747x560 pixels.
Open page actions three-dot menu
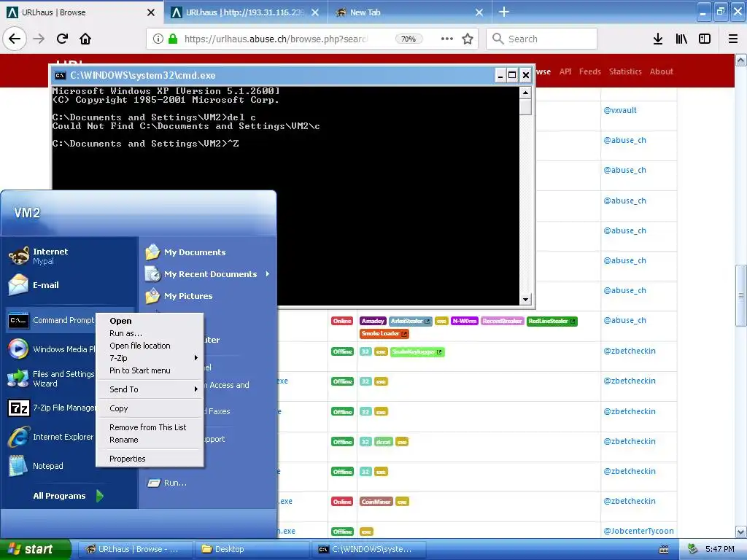[x=447, y=39]
